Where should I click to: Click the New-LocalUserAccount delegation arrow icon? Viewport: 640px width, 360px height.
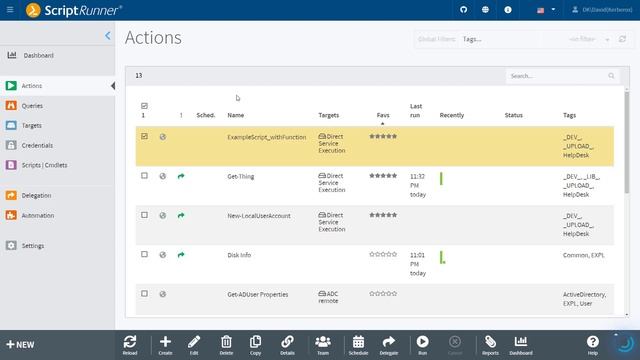[x=181, y=216]
